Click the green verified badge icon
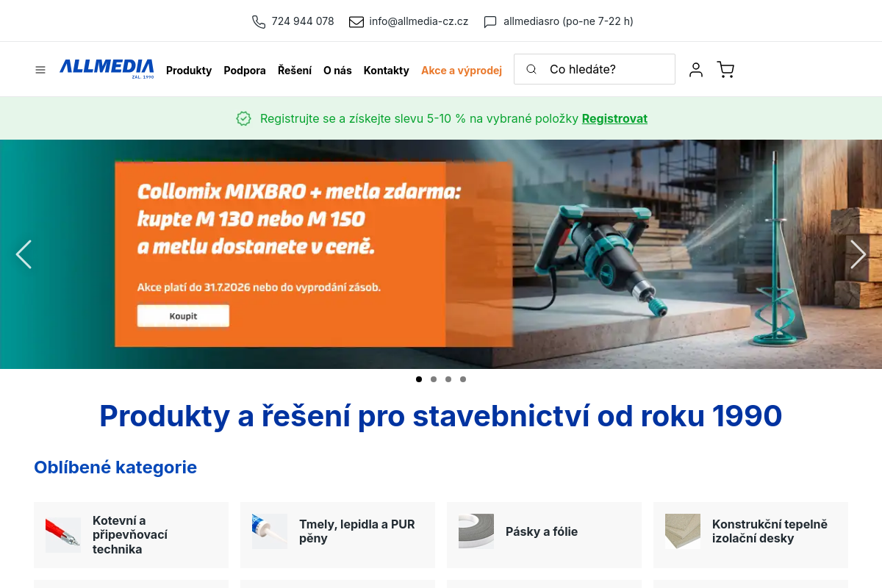Screen dimensions: 882x588 tap(244, 118)
